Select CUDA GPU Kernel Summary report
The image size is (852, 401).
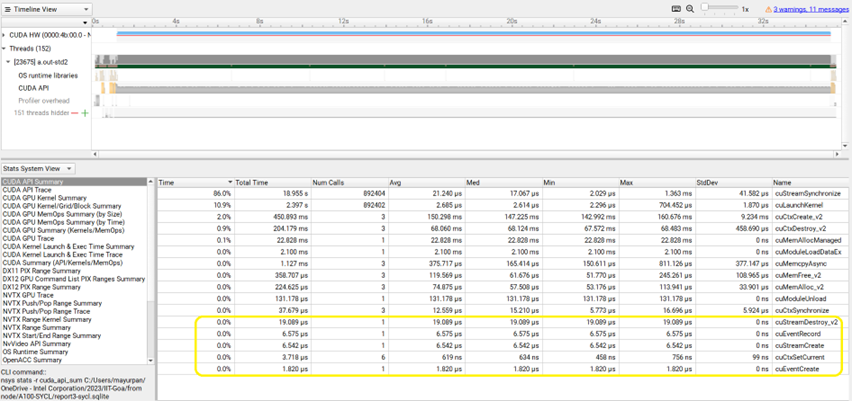[44, 198]
